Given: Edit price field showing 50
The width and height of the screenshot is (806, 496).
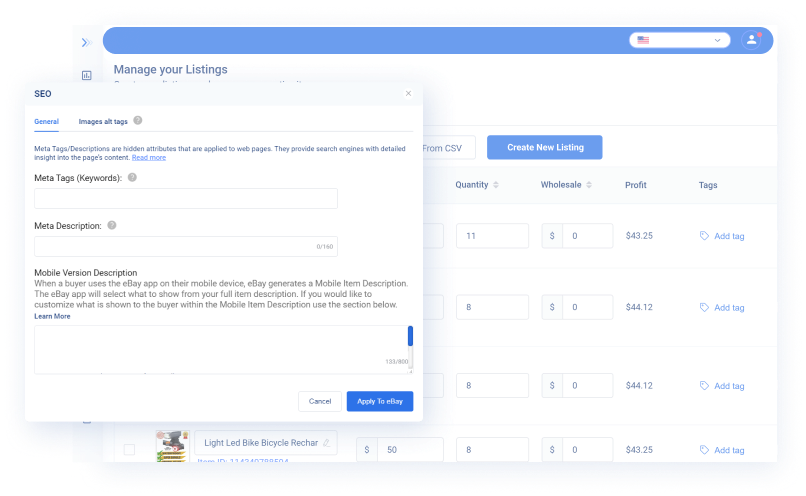Looking at the screenshot, I should (410, 450).
